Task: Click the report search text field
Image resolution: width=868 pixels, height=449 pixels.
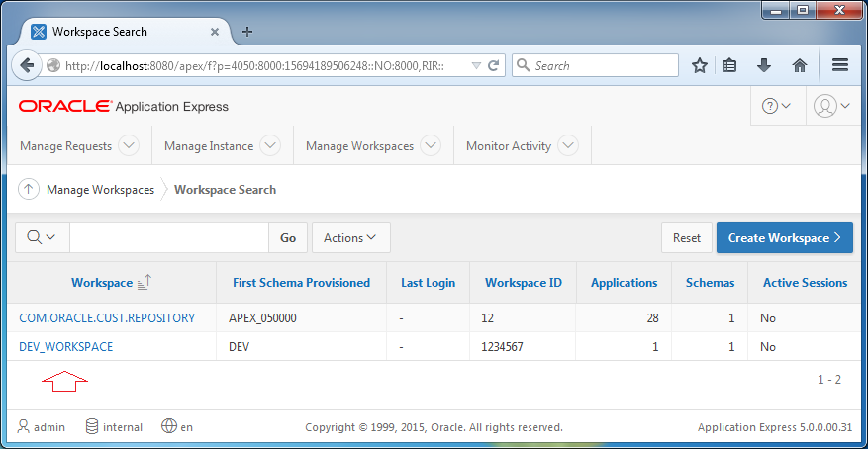Action: pyautogui.click(x=169, y=237)
